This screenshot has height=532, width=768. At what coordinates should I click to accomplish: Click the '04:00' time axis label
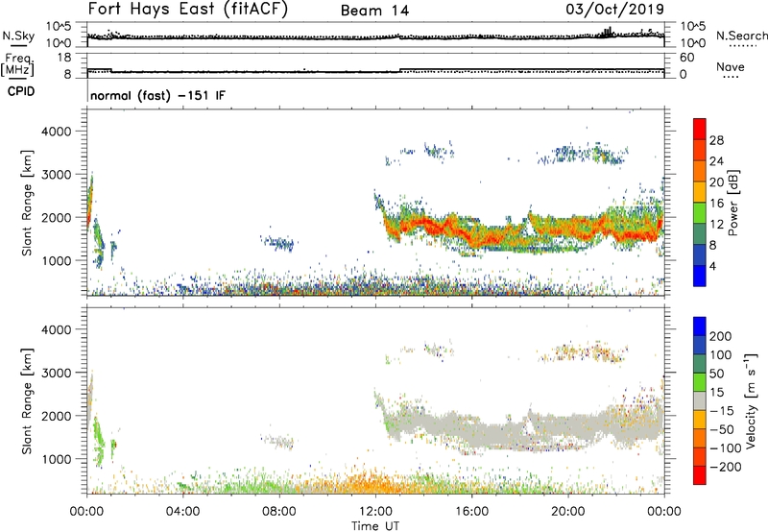point(182,512)
